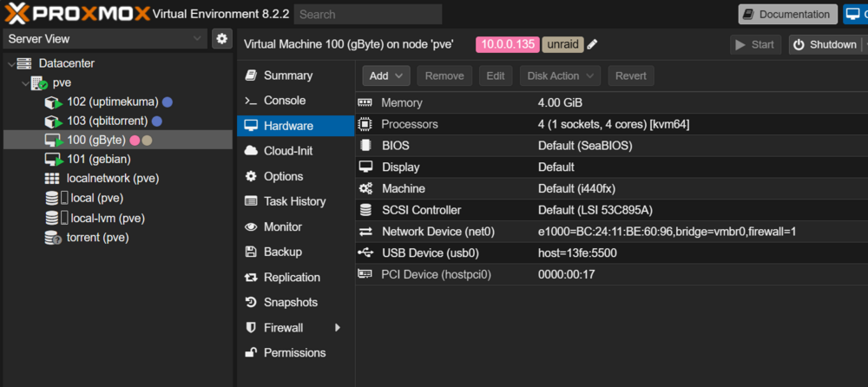The image size is (868, 387).
Task: Click the USB Device icon
Action: (365, 253)
